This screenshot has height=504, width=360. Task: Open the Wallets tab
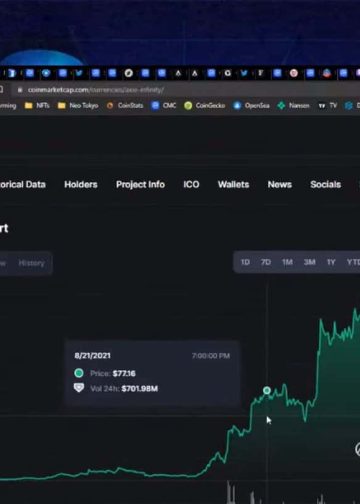tap(233, 185)
